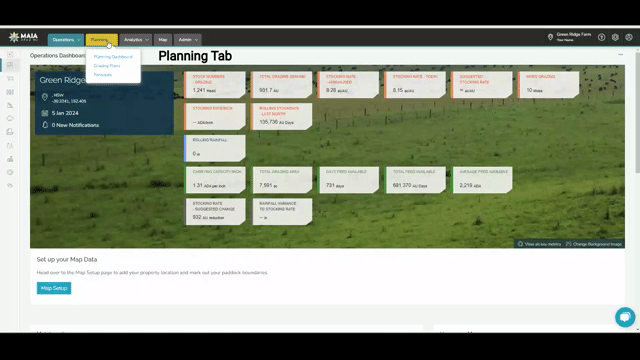Viewport: 640px width, 360px height.
Task: Open the Rolling Rainfall metric card
Action: [215, 148]
